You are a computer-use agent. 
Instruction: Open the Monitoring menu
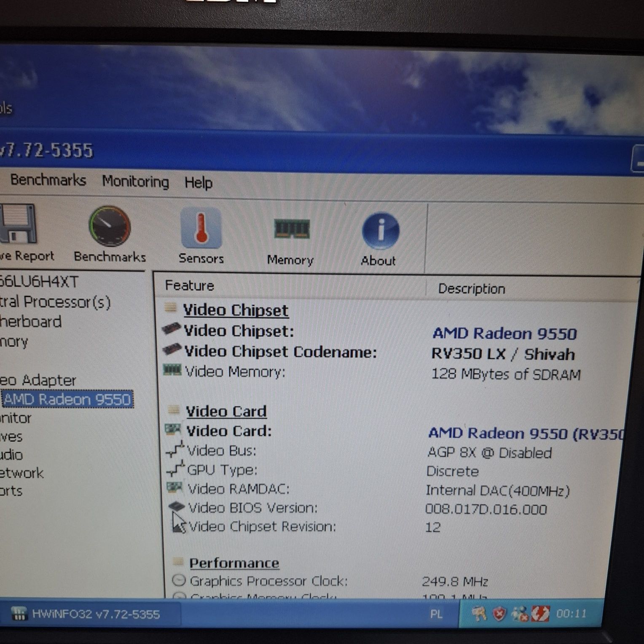coord(135,182)
